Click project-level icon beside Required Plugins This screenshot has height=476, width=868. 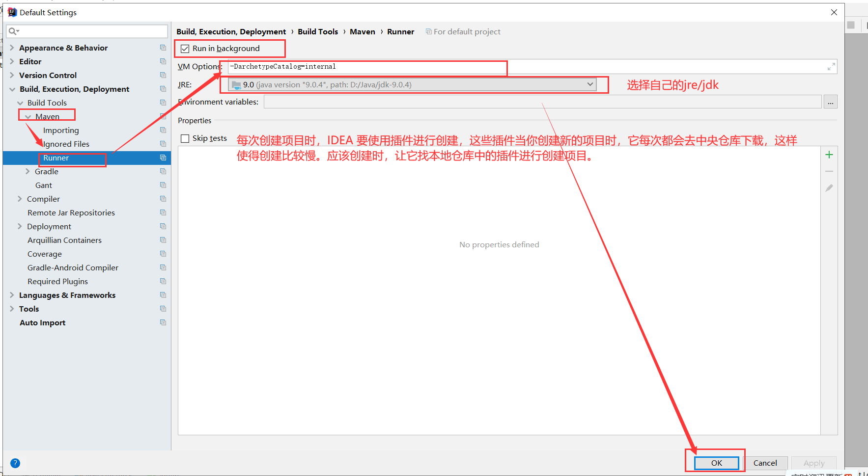coord(163,281)
